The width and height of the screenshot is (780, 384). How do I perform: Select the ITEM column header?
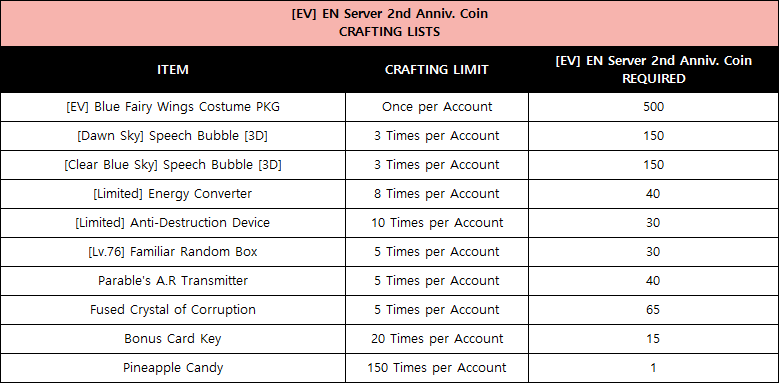pyautogui.click(x=173, y=69)
